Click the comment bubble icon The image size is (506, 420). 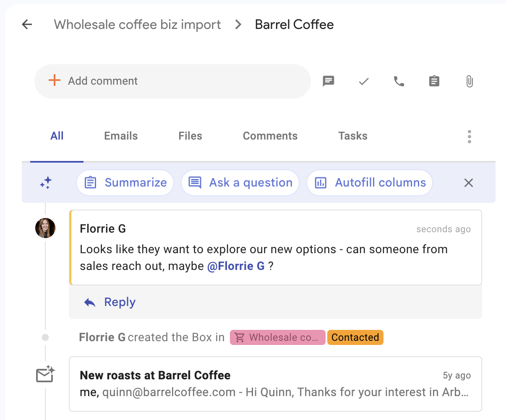click(329, 81)
